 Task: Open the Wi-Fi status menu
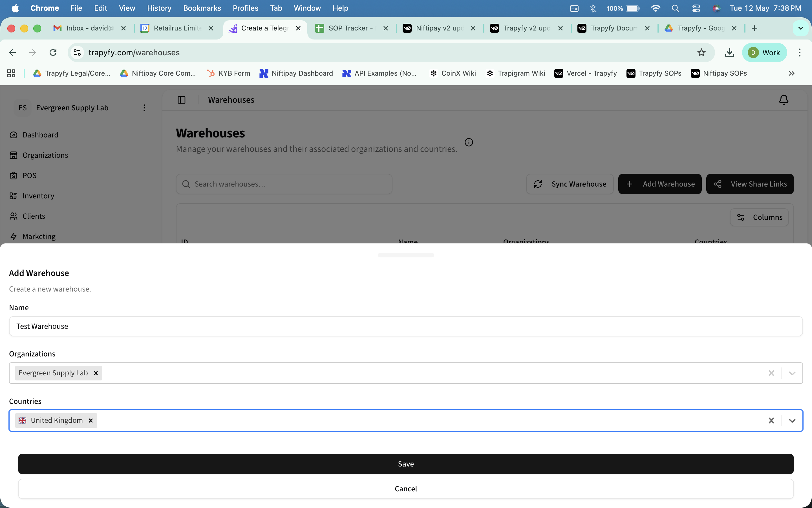(655, 8)
